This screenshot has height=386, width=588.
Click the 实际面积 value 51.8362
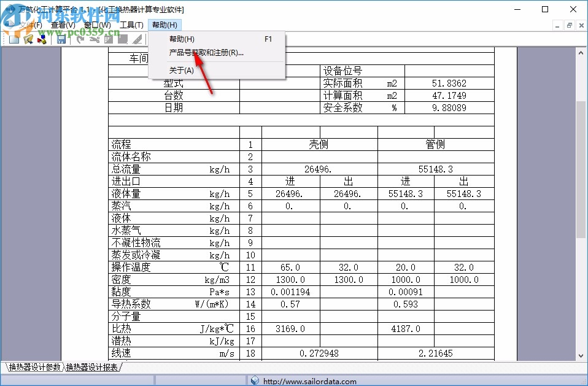[x=449, y=83]
